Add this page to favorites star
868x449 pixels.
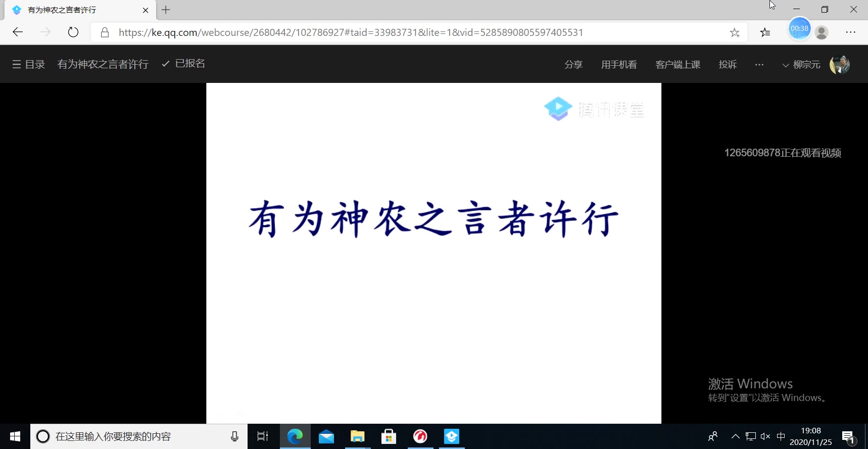(735, 32)
